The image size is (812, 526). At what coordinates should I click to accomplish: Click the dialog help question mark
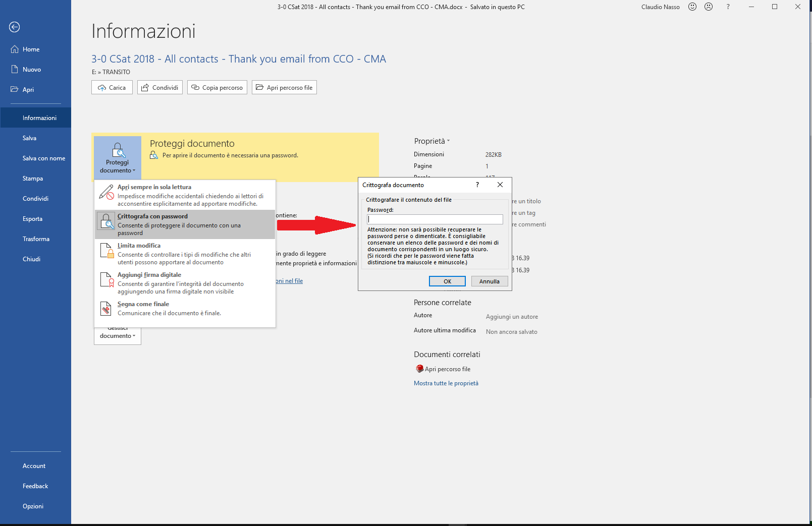tap(477, 185)
